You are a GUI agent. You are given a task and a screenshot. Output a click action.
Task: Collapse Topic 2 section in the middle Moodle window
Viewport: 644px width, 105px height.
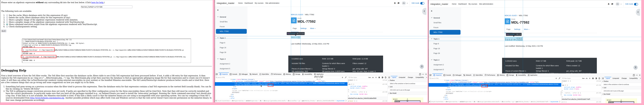pos(218,59)
